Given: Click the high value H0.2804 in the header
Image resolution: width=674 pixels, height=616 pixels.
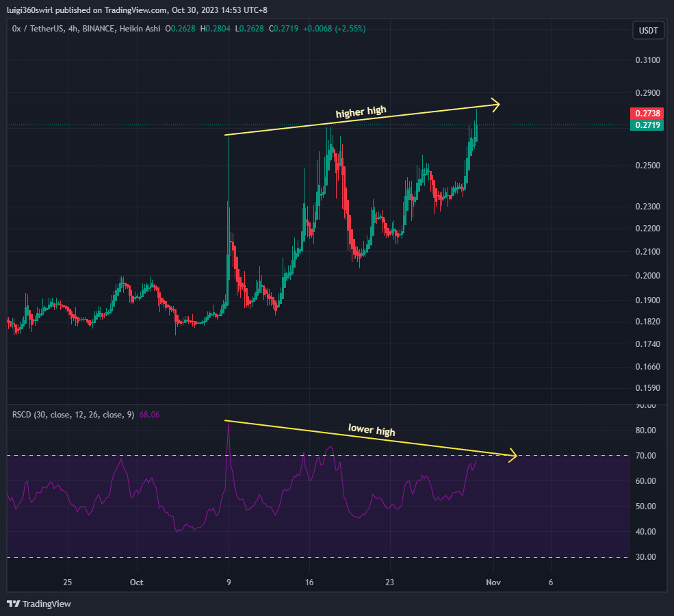Looking at the screenshot, I should click(216, 29).
